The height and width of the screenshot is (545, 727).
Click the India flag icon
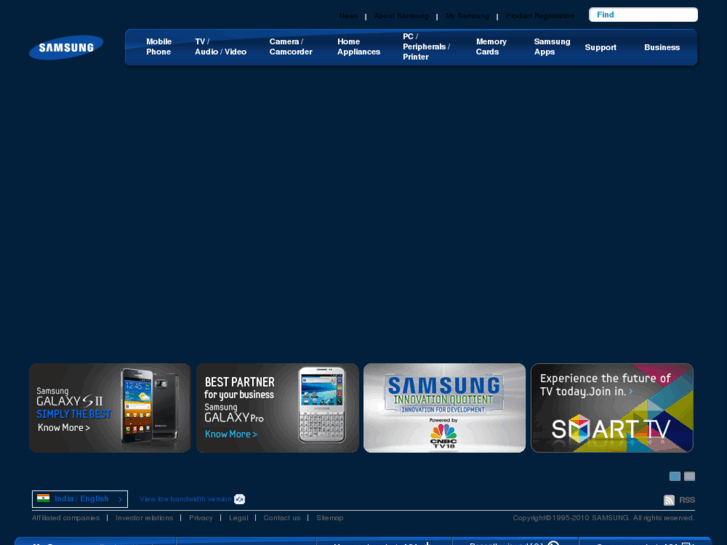43,498
